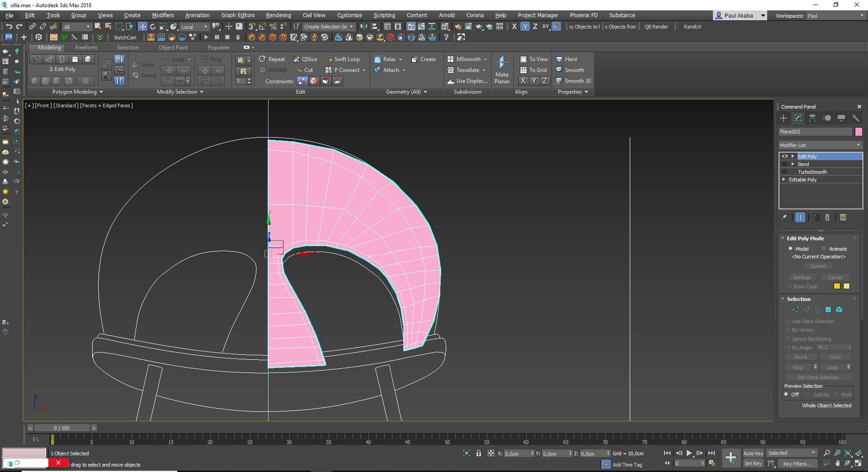Image resolution: width=868 pixels, height=472 pixels.
Task: Switch to the Freeform ribbon tab
Action: pyautogui.click(x=86, y=48)
